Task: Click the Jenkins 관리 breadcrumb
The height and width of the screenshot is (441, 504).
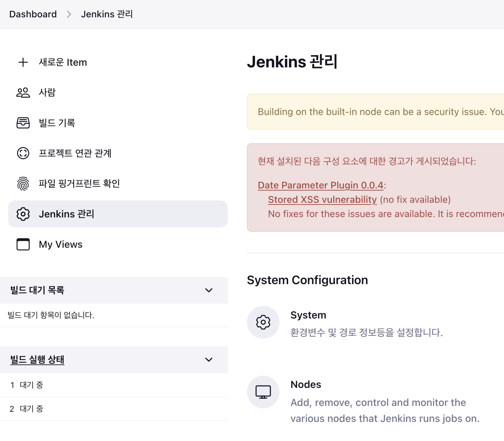Action: [x=107, y=14]
